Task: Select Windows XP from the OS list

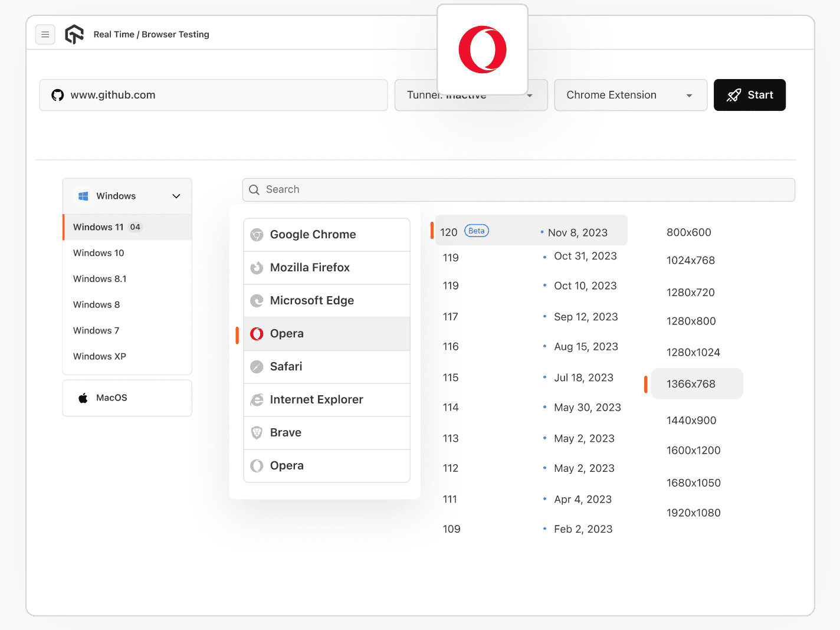Action: click(x=100, y=356)
